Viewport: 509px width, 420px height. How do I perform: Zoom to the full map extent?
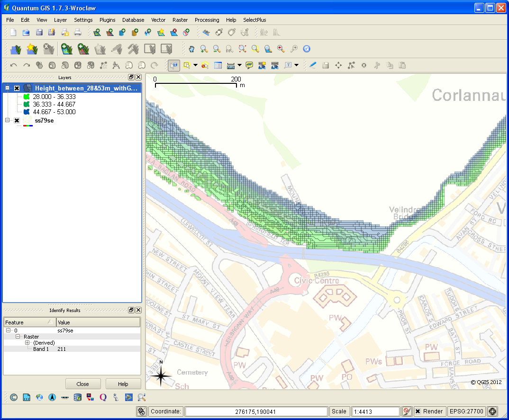(x=243, y=49)
